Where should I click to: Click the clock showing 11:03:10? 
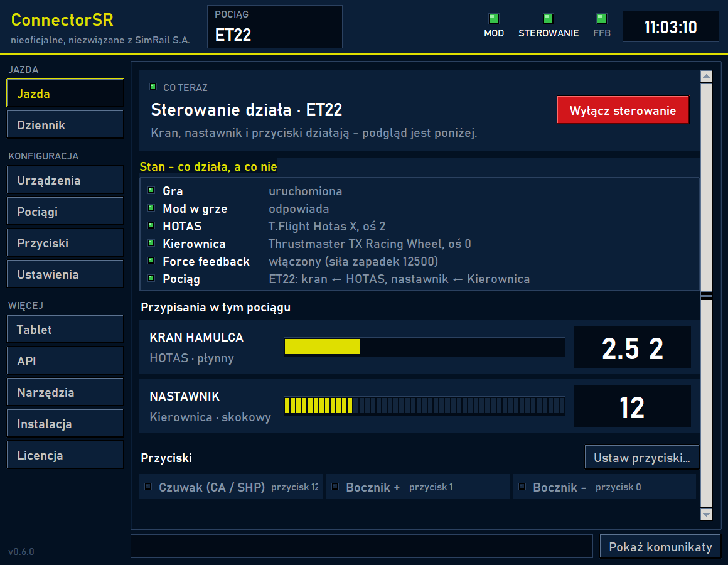tap(670, 27)
